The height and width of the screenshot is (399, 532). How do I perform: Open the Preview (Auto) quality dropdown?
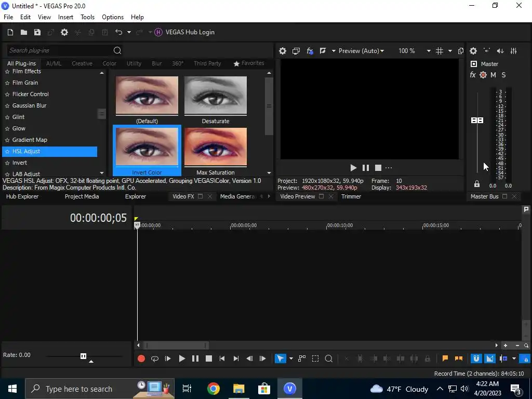click(362, 51)
